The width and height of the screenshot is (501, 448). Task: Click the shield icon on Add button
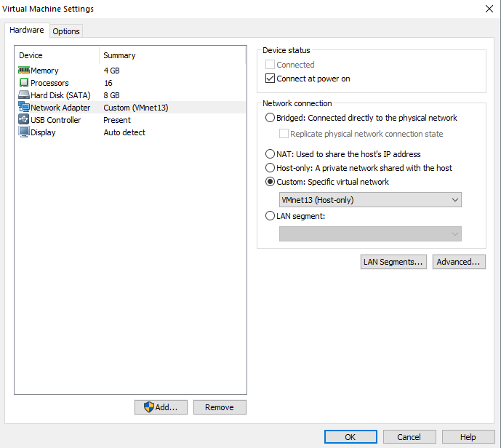(149, 407)
